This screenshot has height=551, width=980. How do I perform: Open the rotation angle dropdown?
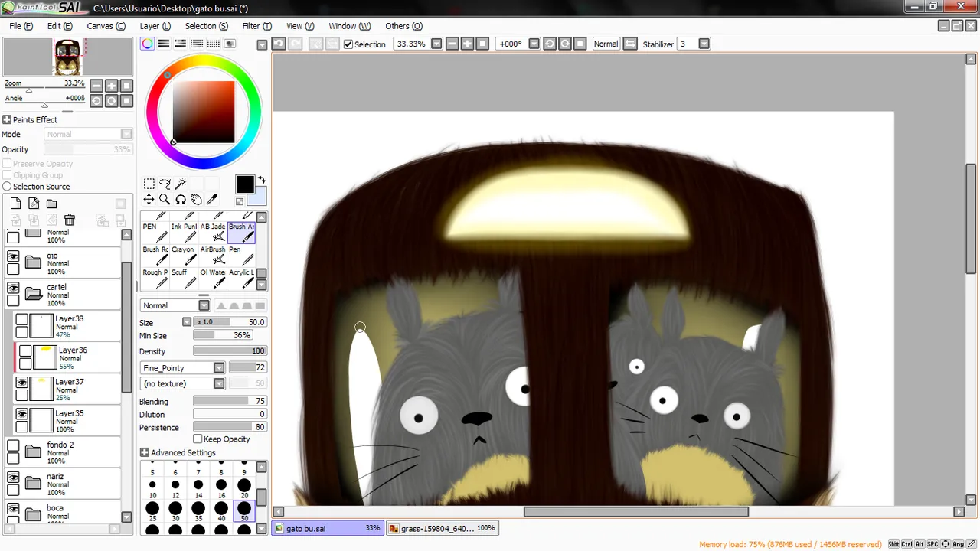534,44
